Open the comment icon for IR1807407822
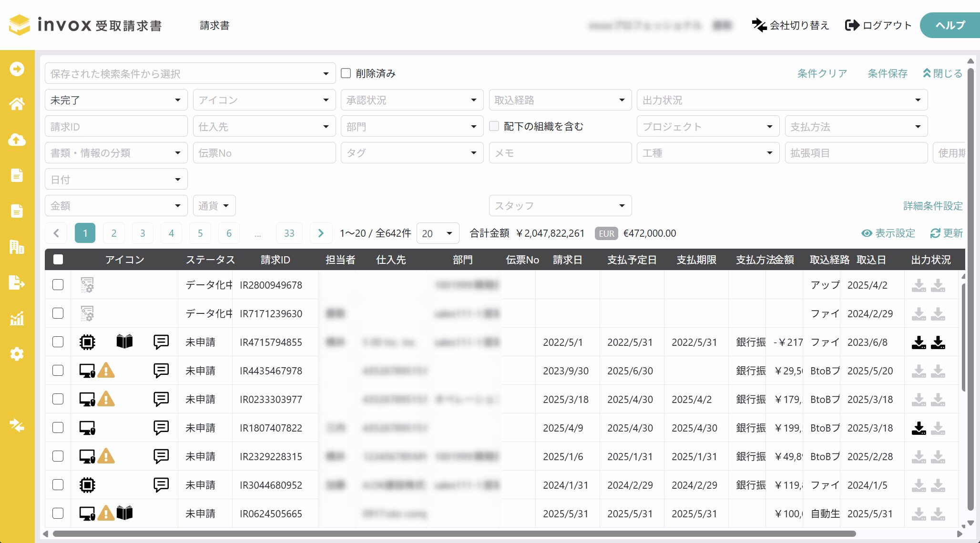The image size is (980, 543). pos(161,427)
